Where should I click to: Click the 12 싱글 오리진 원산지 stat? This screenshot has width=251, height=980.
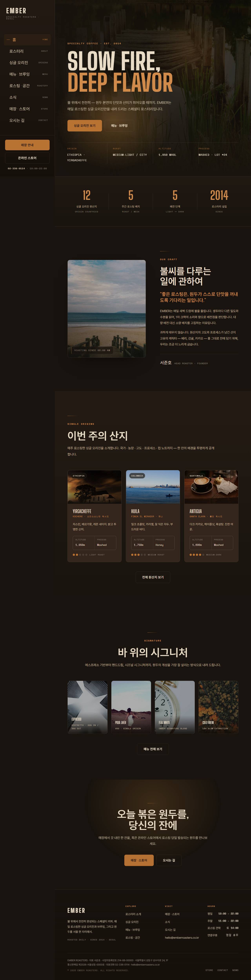click(x=86, y=201)
